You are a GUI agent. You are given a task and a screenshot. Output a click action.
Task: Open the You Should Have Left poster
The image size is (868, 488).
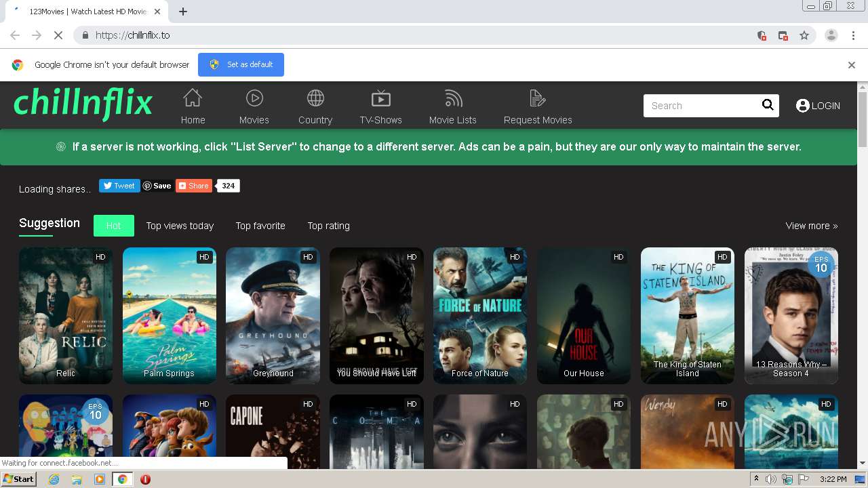pos(377,316)
